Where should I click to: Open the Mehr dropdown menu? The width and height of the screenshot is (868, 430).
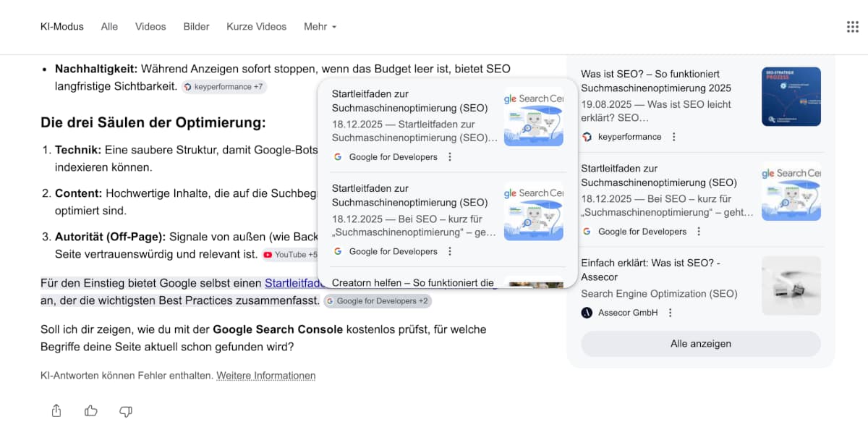click(320, 27)
